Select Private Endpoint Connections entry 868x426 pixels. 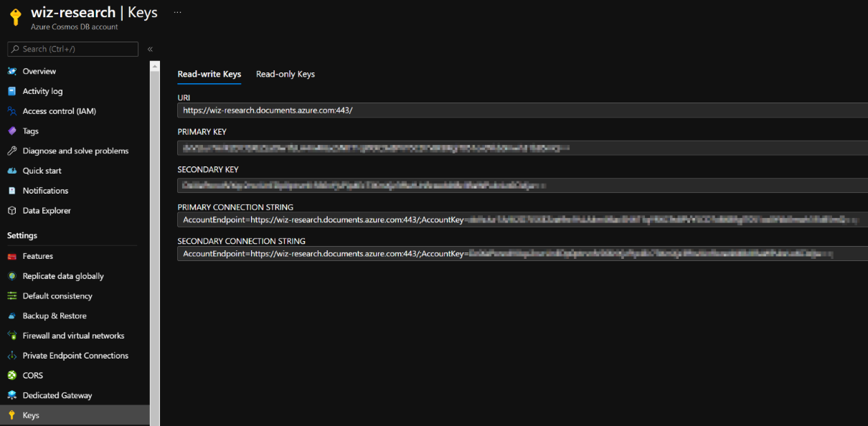point(75,356)
